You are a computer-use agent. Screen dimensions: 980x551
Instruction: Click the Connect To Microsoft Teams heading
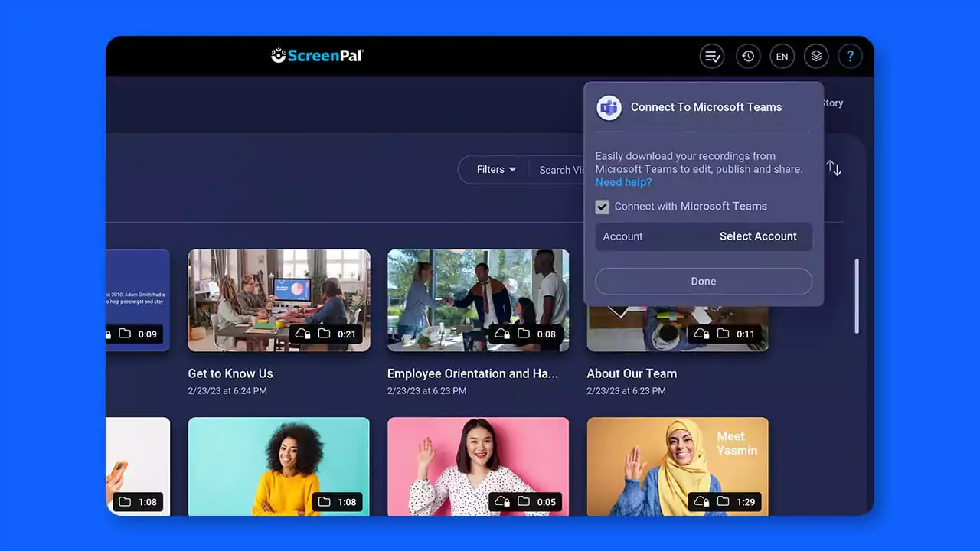pyautogui.click(x=706, y=107)
